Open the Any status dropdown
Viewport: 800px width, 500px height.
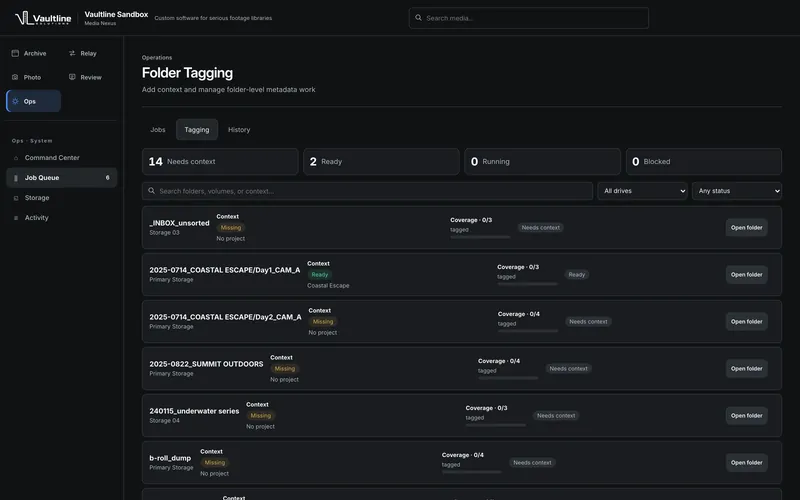click(737, 191)
